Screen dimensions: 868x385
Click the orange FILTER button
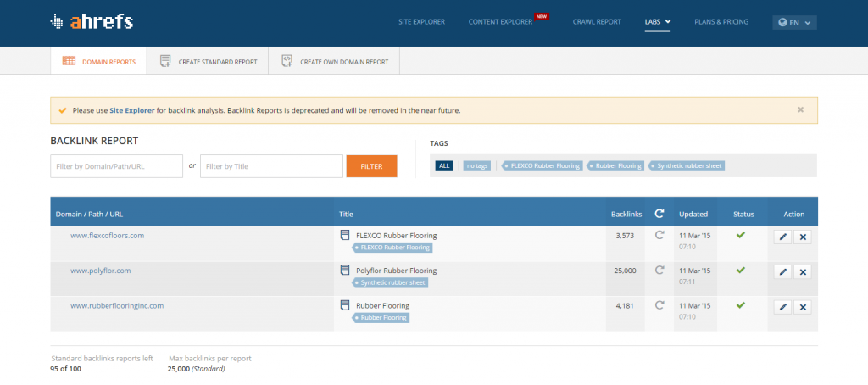tap(371, 166)
